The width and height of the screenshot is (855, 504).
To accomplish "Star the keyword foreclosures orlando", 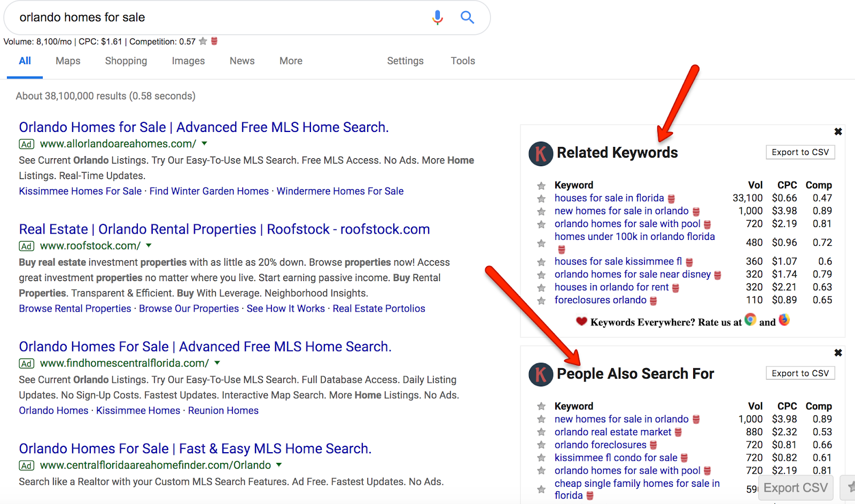I will pyautogui.click(x=541, y=300).
